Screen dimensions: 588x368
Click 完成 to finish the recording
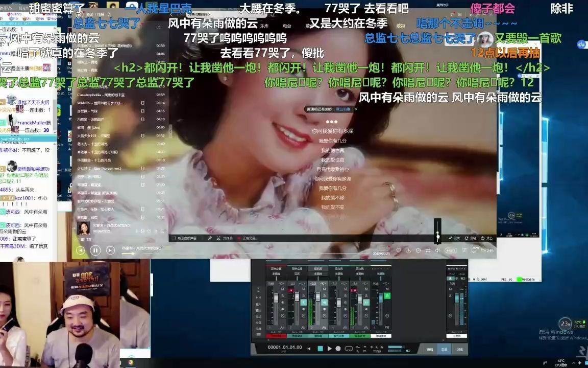(x=455, y=238)
